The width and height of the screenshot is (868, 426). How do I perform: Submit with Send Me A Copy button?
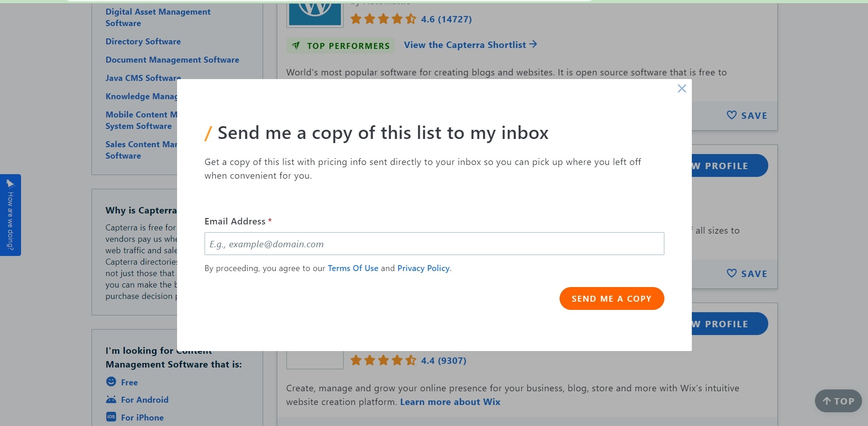612,298
